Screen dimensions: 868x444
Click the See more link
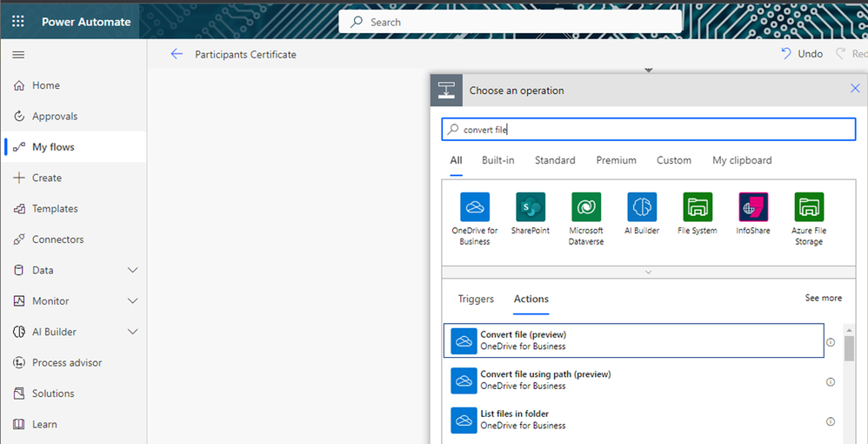tap(823, 298)
